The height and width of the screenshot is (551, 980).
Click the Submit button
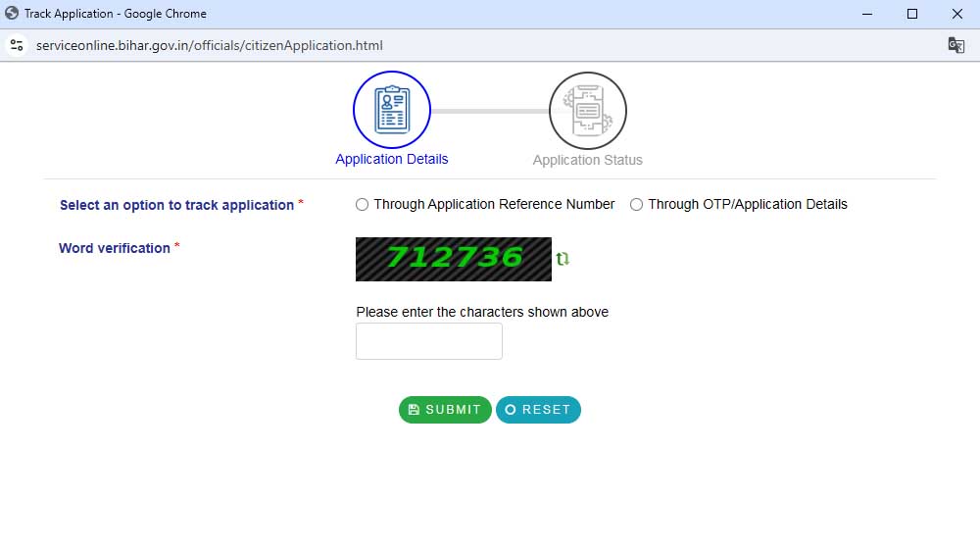click(x=445, y=410)
